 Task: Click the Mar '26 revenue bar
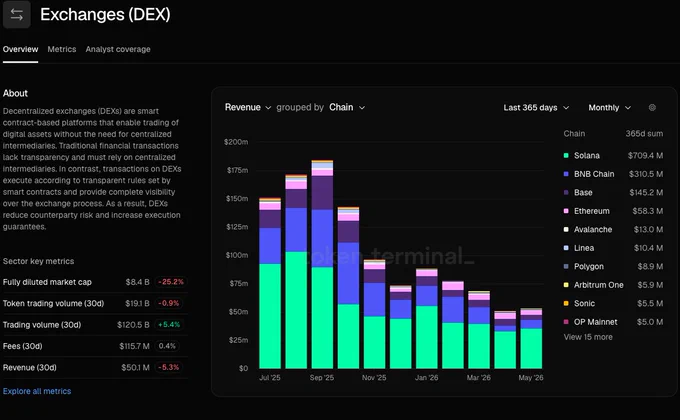coord(479,330)
